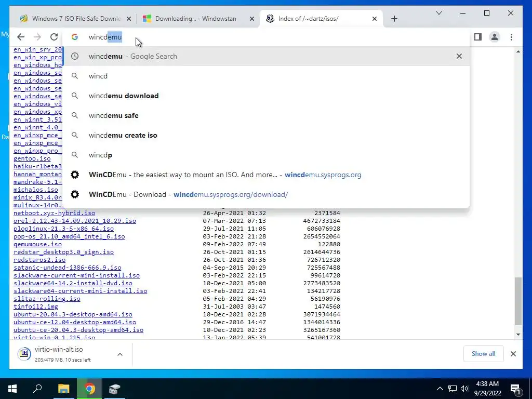Download orel-2.12.43-14.09.2021_10.29.iso
Viewport: 532px width, 399px height.
coord(75,221)
